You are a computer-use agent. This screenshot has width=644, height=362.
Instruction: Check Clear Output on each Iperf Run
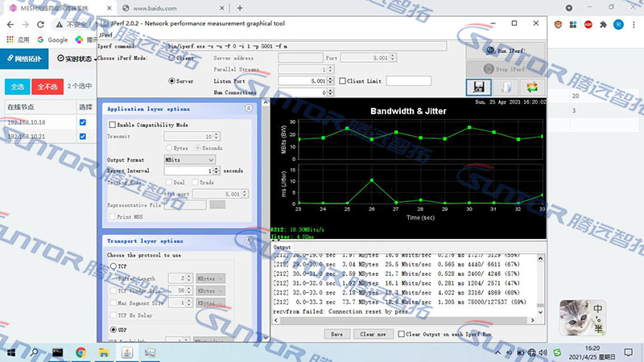pyautogui.click(x=402, y=334)
